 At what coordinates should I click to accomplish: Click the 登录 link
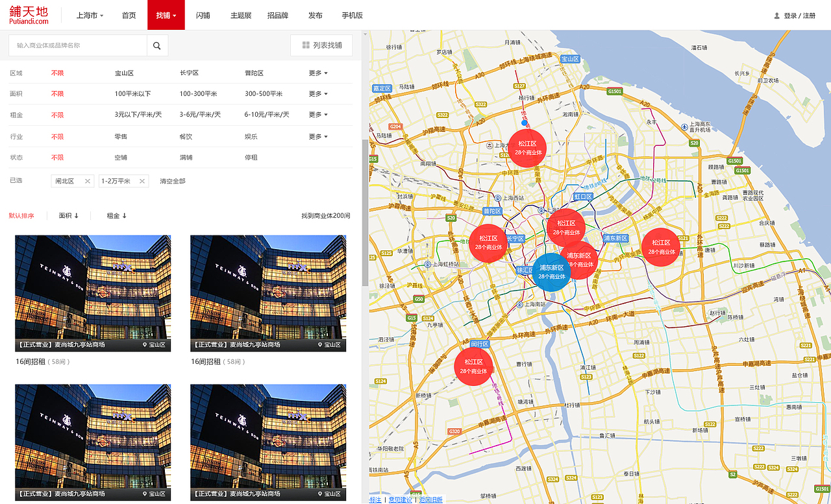[790, 16]
